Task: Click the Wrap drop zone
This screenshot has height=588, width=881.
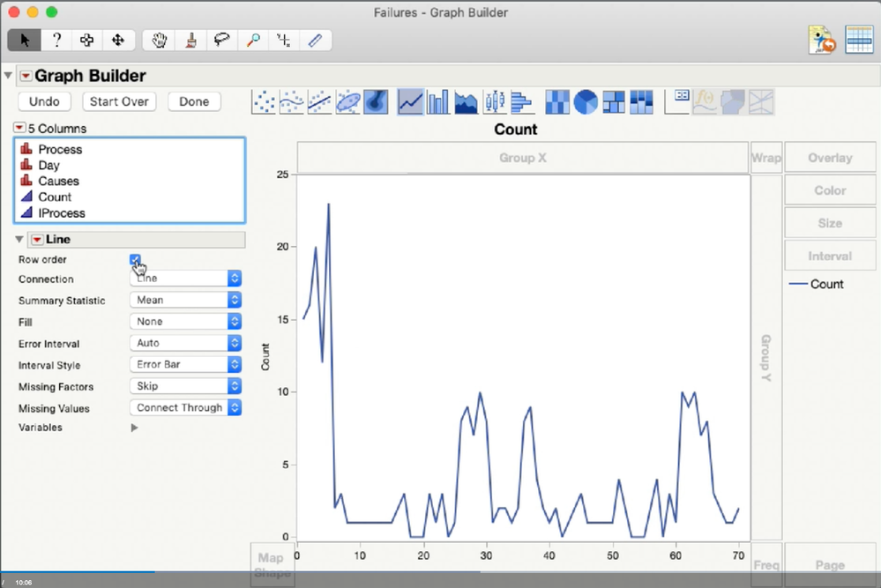Action: 766,158
